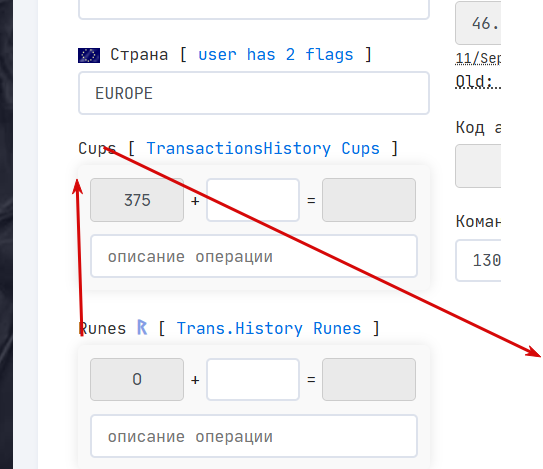Focus the Cups описание операции field
The width and height of the screenshot is (543, 469).
pos(254,256)
